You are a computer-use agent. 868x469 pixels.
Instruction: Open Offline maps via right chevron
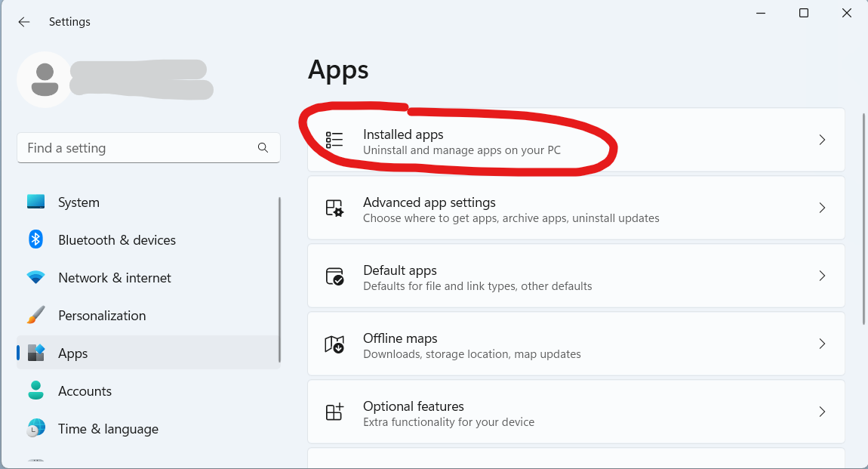tap(822, 344)
